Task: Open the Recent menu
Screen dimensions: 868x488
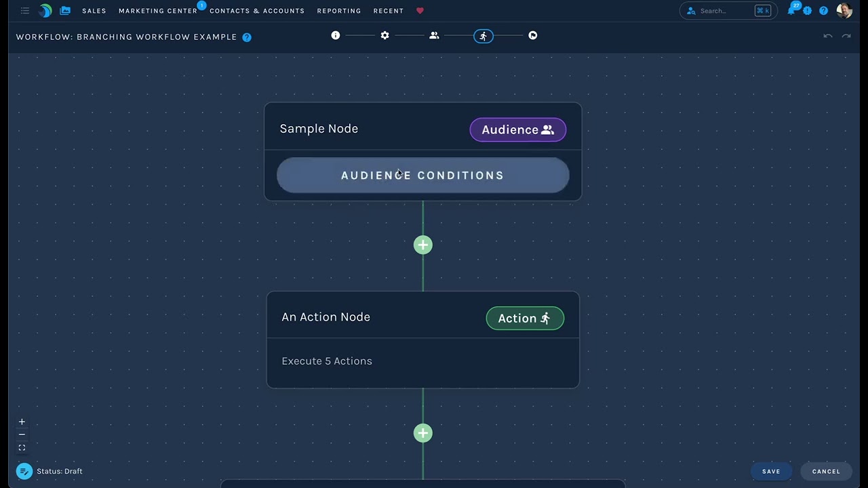Action: point(389,11)
